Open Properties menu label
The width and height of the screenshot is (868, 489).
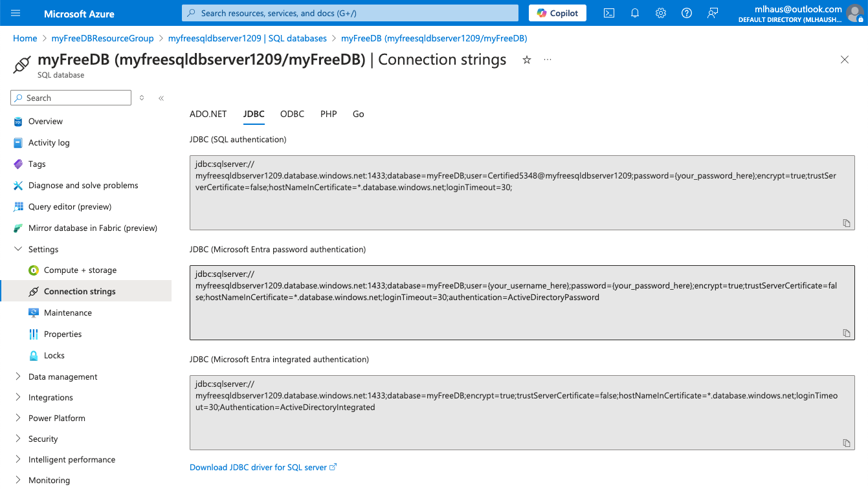[63, 334]
